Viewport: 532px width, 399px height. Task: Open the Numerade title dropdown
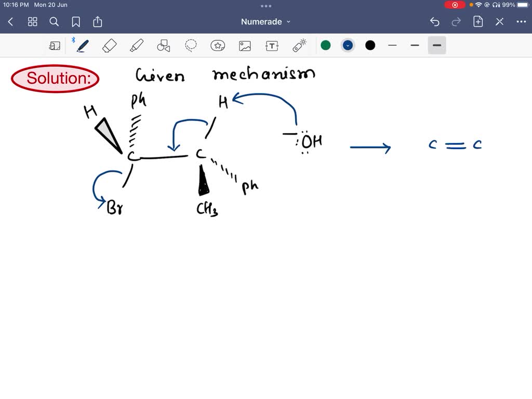(265, 21)
